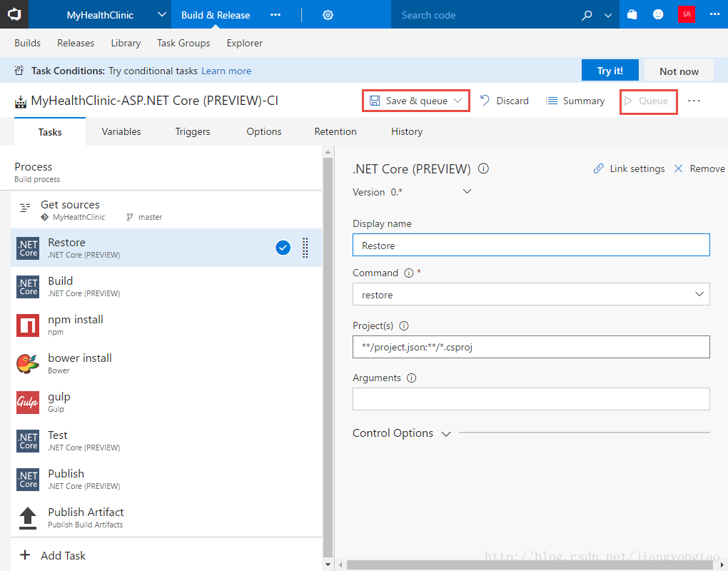Image resolution: width=728 pixels, height=571 pixels.
Task: Open the SR user profile avatar
Action: 686,14
